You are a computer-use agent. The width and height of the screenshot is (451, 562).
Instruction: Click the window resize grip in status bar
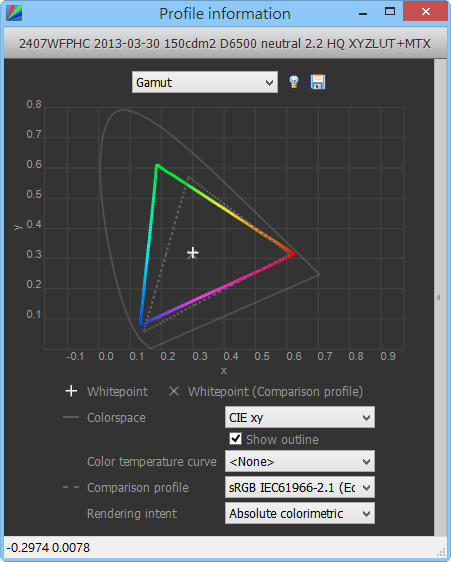[442, 552]
